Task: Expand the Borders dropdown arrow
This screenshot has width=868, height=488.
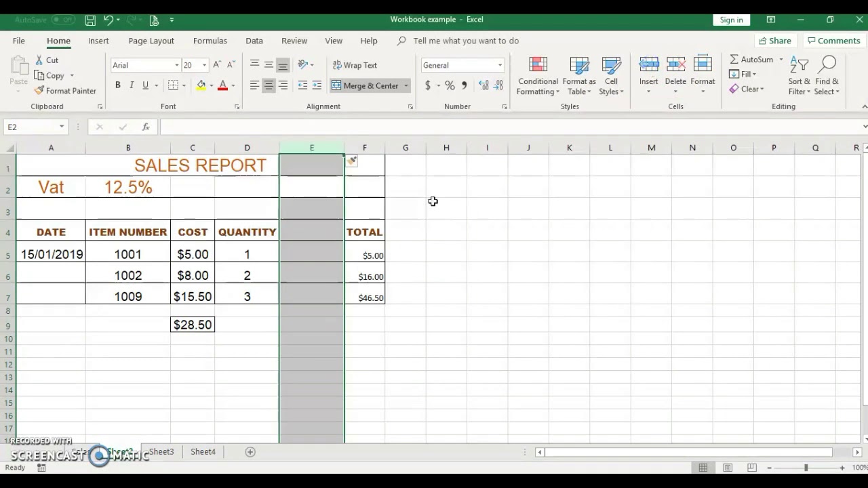Action: pos(184,85)
